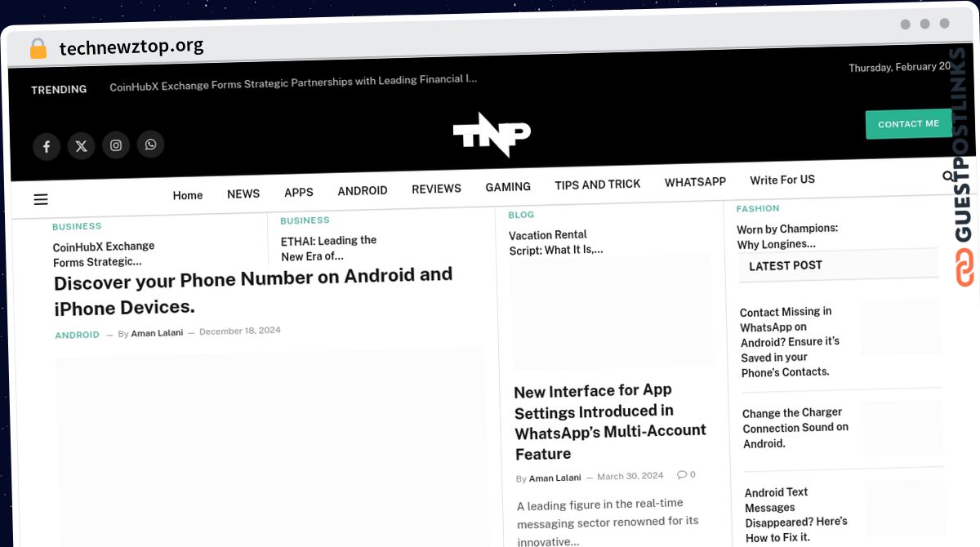The width and height of the screenshot is (980, 547).
Task: Go to the Home menu item
Action: point(188,195)
